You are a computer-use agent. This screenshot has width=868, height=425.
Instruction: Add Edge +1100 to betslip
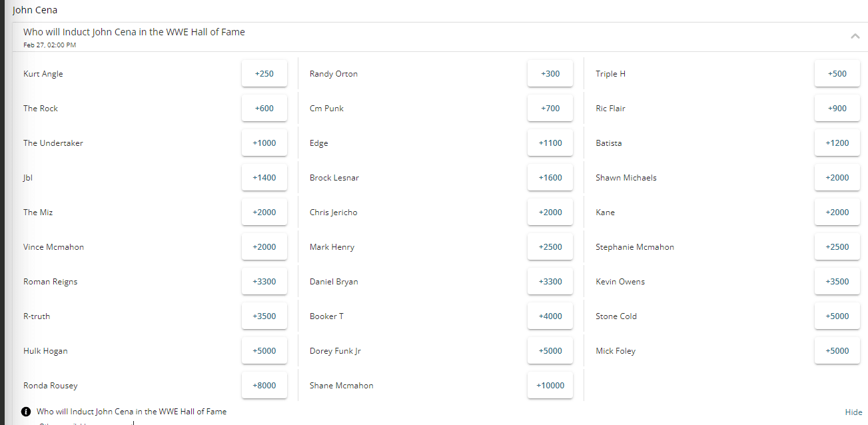pyautogui.click(x=550, y=143)
